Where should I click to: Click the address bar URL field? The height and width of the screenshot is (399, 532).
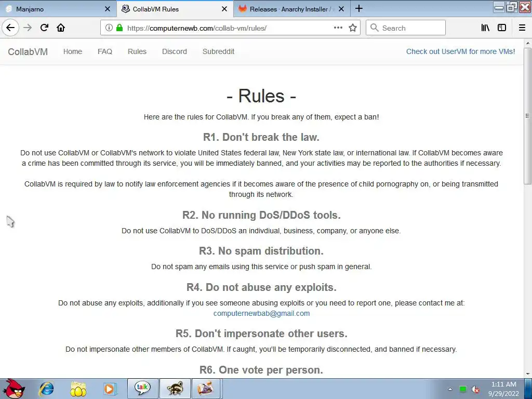tap(230, 28)
